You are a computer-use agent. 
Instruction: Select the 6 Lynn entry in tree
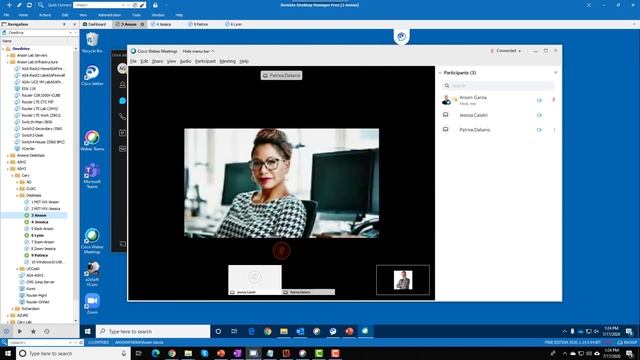coord(37,236)
